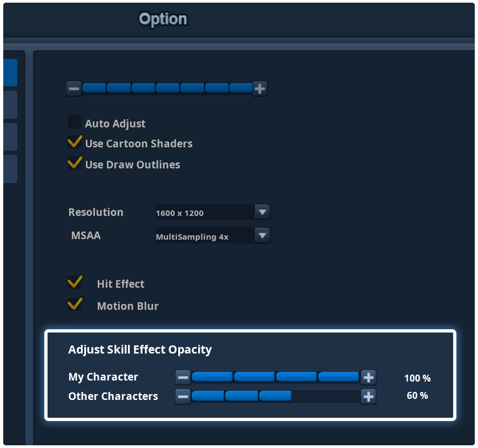Uncheck Use Cartoon Shaders
The height and width of the screenshot is (448, 478).
point(75,142)
